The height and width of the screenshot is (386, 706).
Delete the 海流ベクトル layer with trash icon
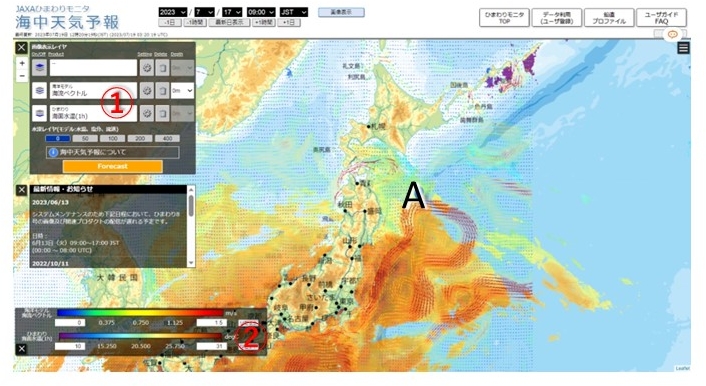click(162, 91)
